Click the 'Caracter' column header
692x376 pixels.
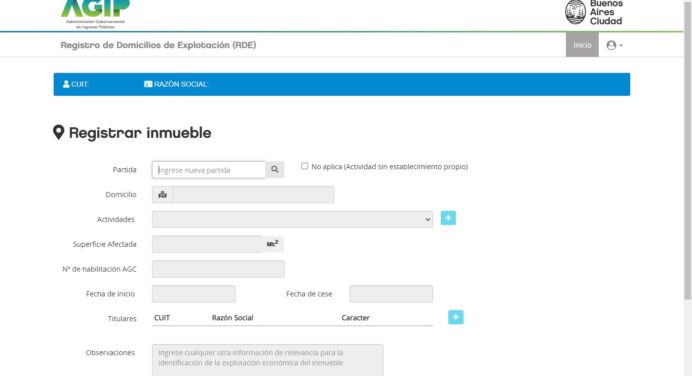pyautogui.click(x=355, y=318)
